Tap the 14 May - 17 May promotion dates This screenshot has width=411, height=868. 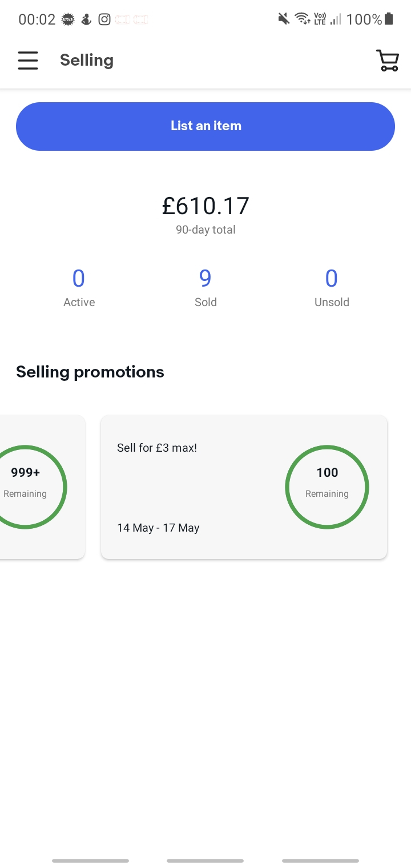[158, 528]
